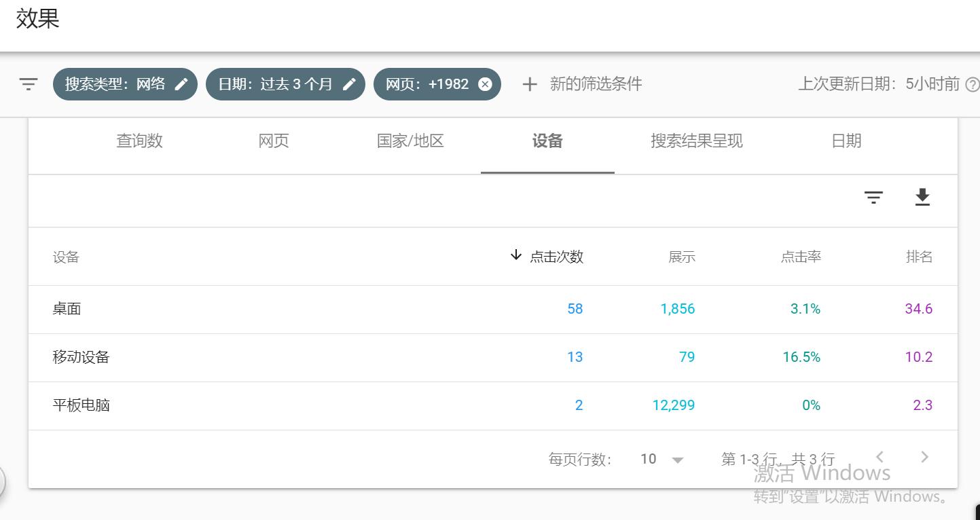Edit the 日期 filter using the pencil icon
Viewport: 980px width, 520px height.
pyautogui.click(x=348, y=83)
